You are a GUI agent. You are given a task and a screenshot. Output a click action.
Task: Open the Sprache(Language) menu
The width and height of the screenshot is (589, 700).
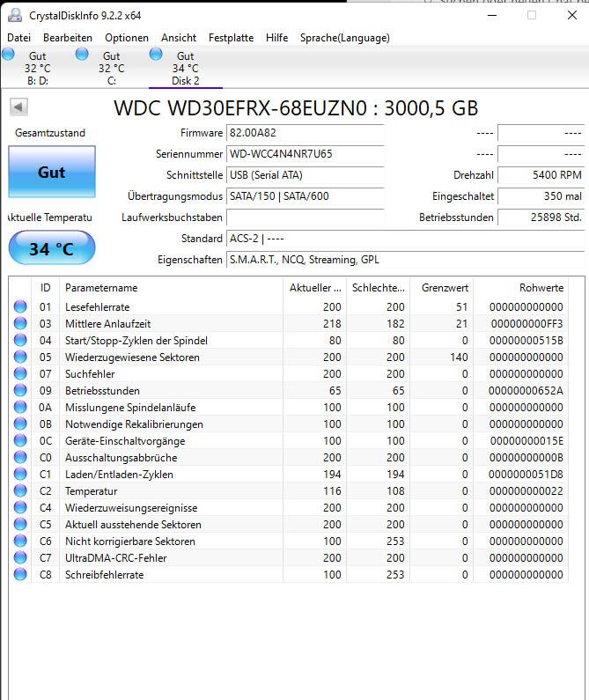coord(345,38)
